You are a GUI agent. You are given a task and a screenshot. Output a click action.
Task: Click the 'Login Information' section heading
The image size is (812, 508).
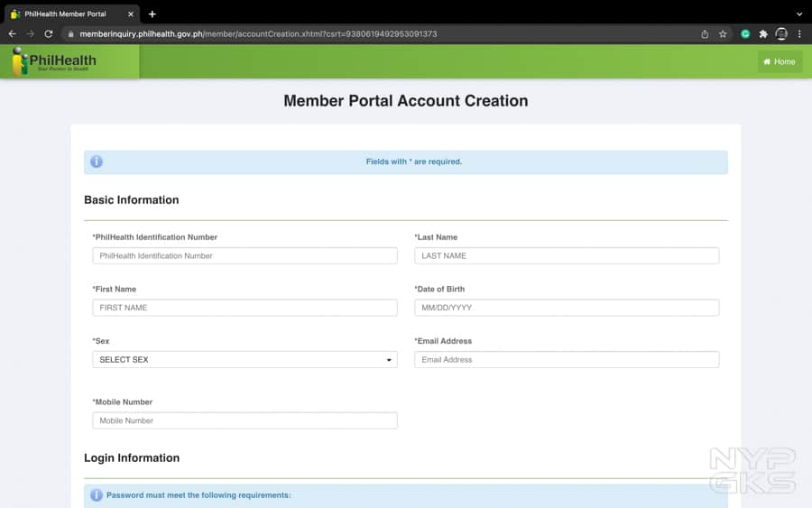pyautogui.click(x=132, y=457)
